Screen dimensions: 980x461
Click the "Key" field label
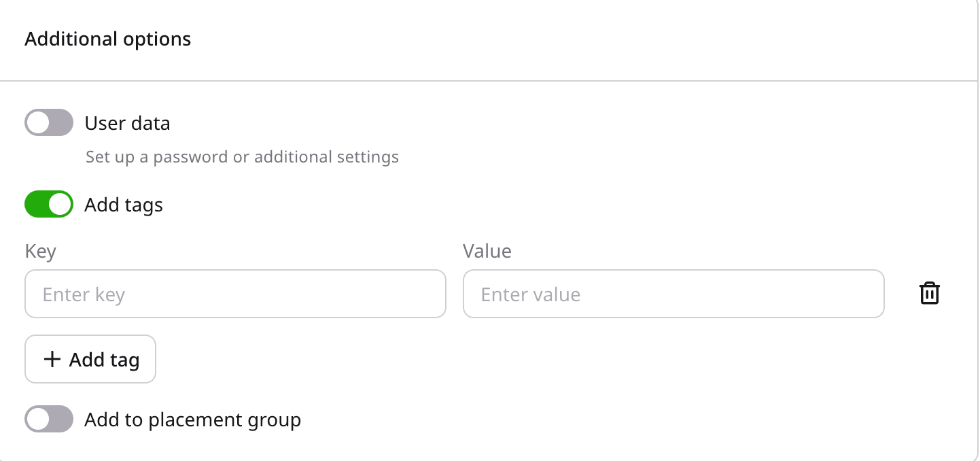coord(40,252)
